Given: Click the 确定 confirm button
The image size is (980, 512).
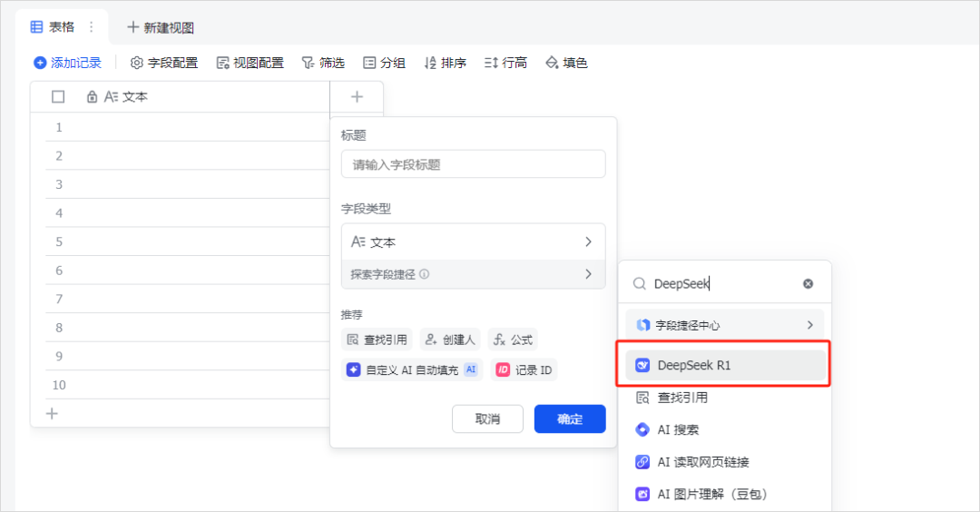Looking at the screenshot, I should tap(570, 418).
